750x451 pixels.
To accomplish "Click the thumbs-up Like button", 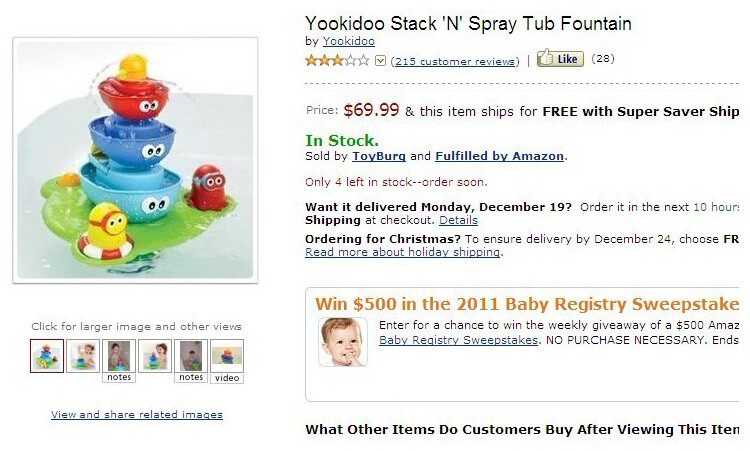I will point(560,59).
